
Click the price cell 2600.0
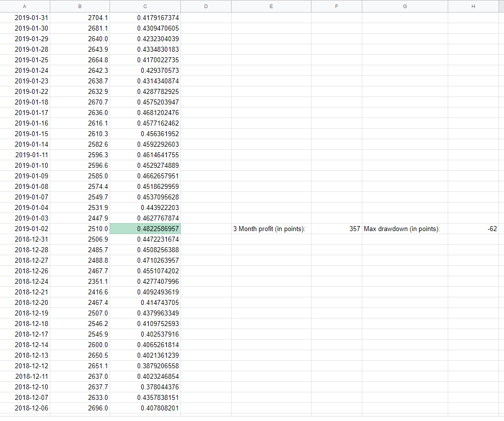(80, 345)
